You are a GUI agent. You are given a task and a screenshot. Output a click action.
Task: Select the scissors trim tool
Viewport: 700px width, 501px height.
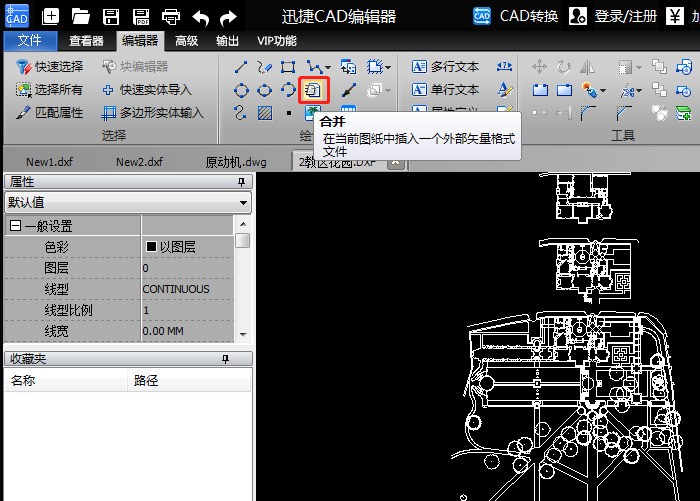coord(627,91)
